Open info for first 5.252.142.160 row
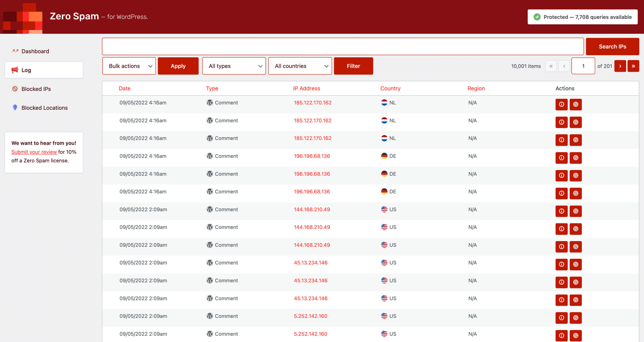 [561, 318]
